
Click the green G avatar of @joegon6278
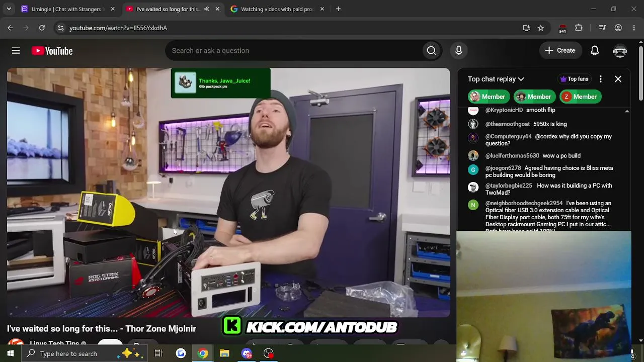473,170
